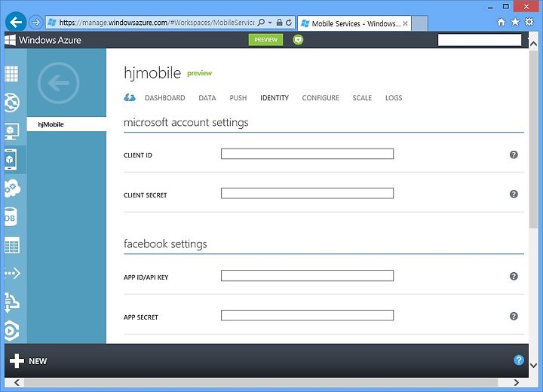
Task: Click the browser home icon
Action: coord(501,22)
